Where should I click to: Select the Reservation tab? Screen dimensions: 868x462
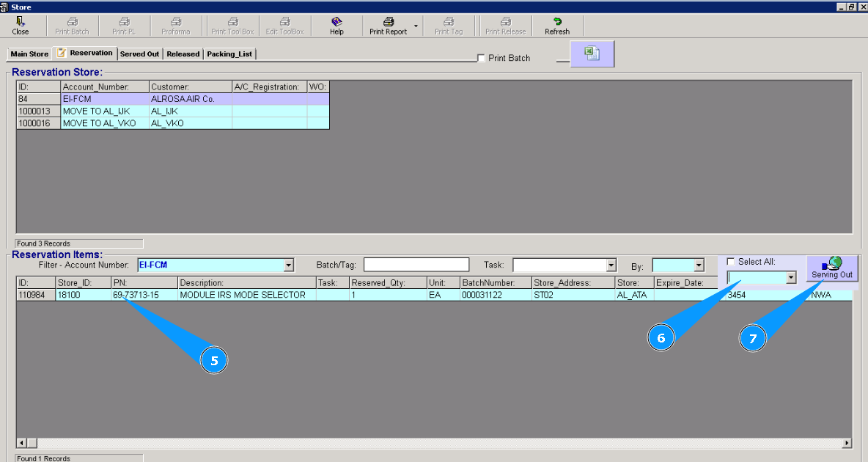[x=85, y=53]
